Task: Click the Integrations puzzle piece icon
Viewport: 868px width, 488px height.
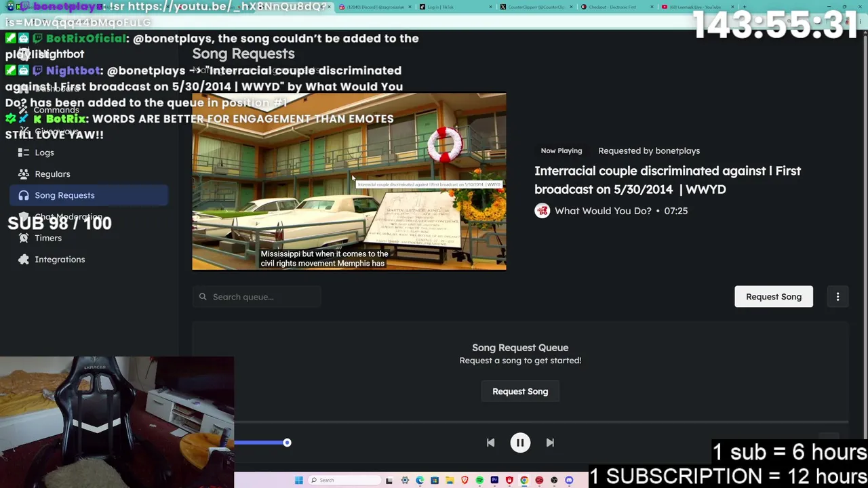Action: click(x=24, y=260)
